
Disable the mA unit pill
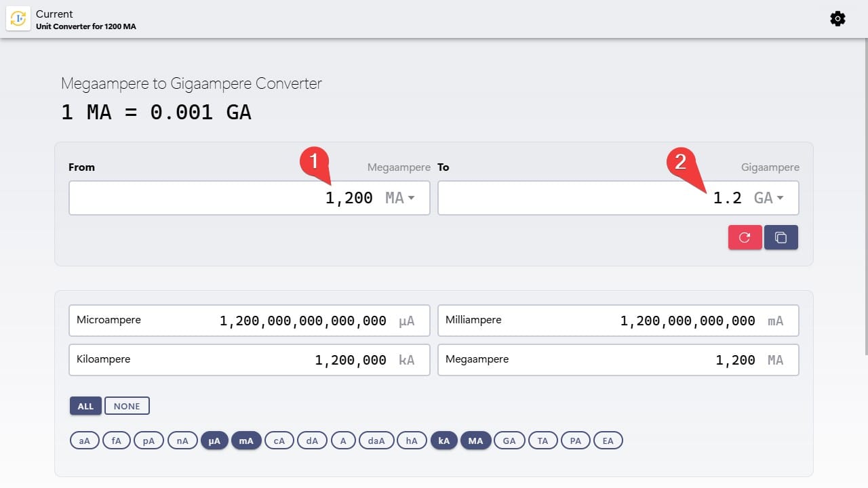tap(246, 440)
